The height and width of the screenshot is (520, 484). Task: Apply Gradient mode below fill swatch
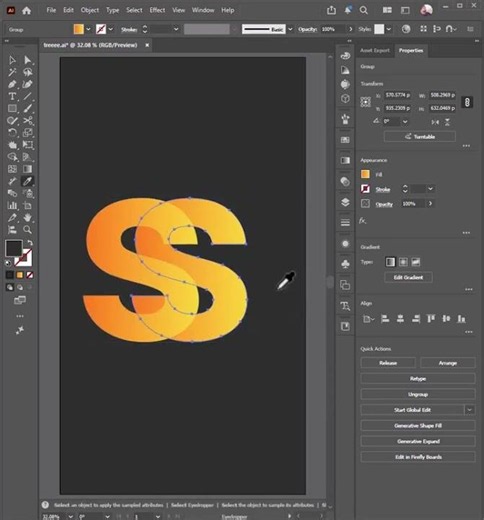click(x=20, y=275)
